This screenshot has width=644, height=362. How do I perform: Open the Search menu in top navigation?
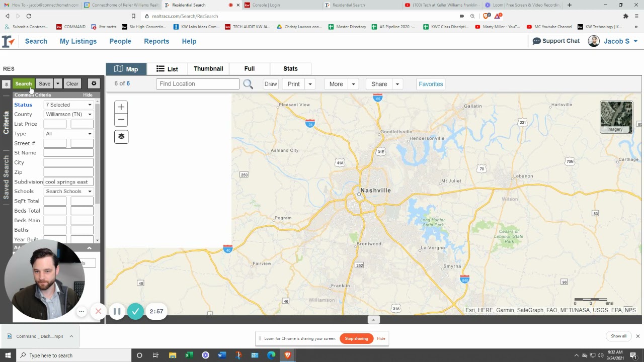tap(36, 41)
